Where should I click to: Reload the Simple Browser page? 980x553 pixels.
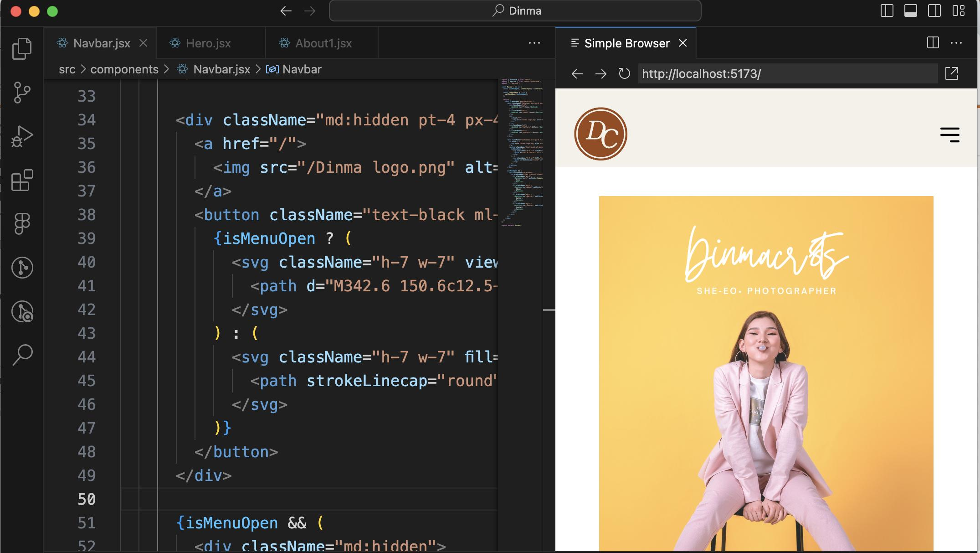pos(624,73)
